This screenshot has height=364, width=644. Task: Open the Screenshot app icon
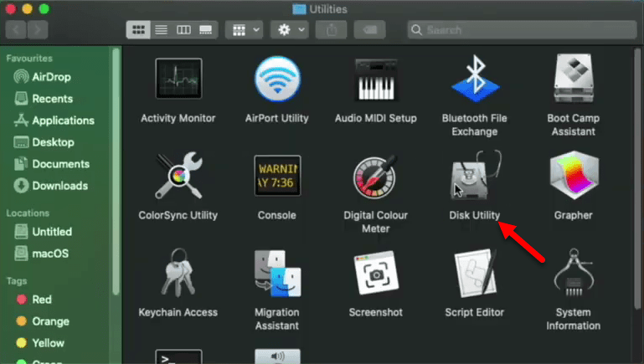[376, 273]
